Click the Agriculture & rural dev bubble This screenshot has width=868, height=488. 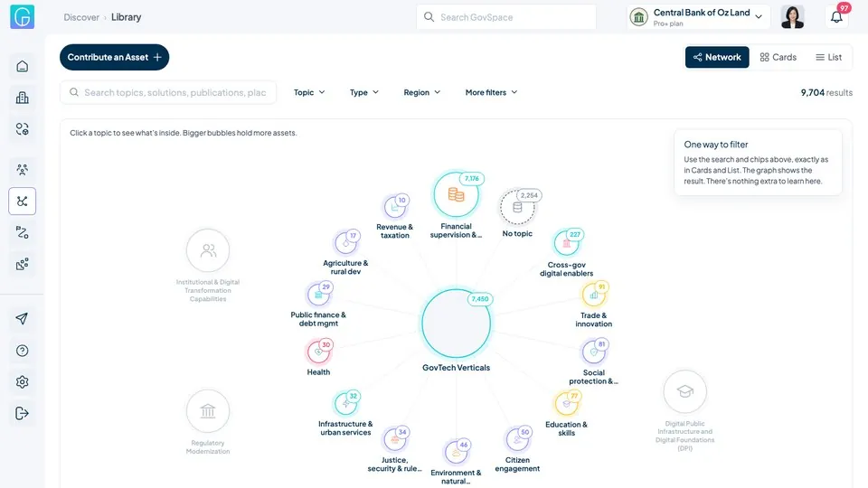coord(345,243)
